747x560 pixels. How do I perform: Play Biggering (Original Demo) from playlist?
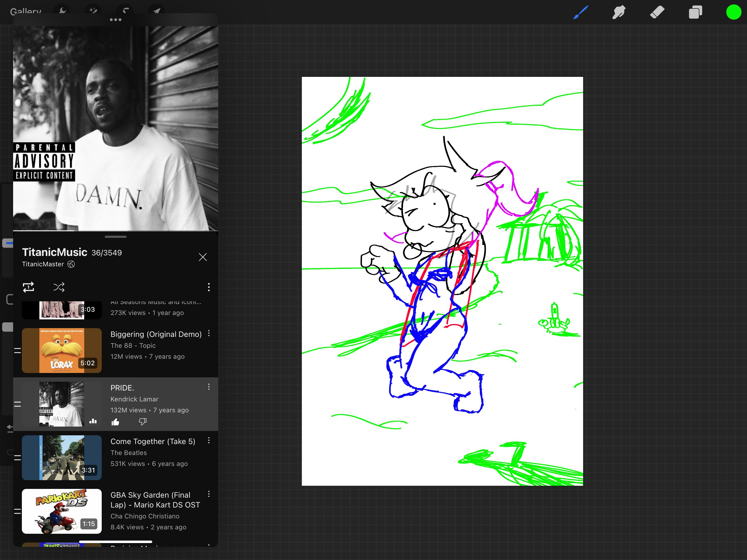(x=62, y=350)
